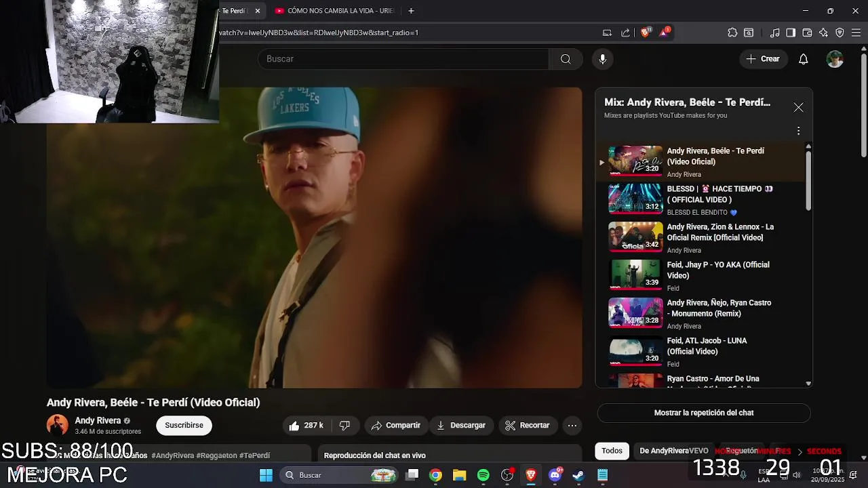The image size is (868, 488).
Task: Toggle the browser sidebar panel
Action: [x=791, y=33]
